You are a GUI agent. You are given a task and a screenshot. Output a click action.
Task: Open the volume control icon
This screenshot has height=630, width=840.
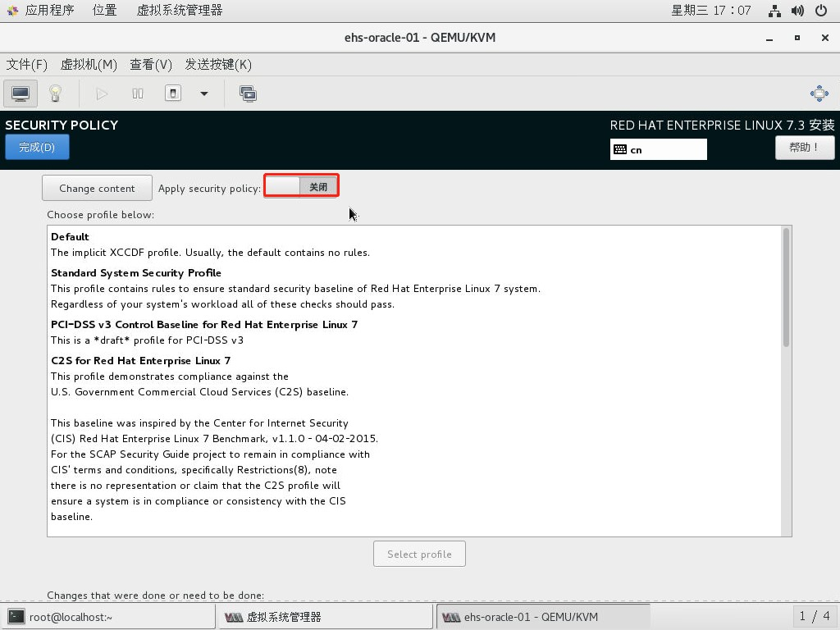coord(797,11)
